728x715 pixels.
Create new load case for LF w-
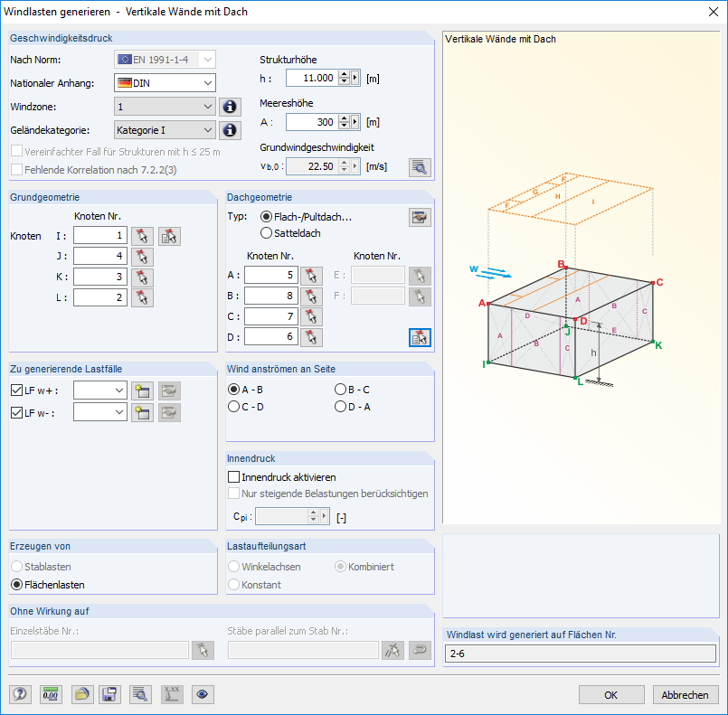tap(142, 412)
